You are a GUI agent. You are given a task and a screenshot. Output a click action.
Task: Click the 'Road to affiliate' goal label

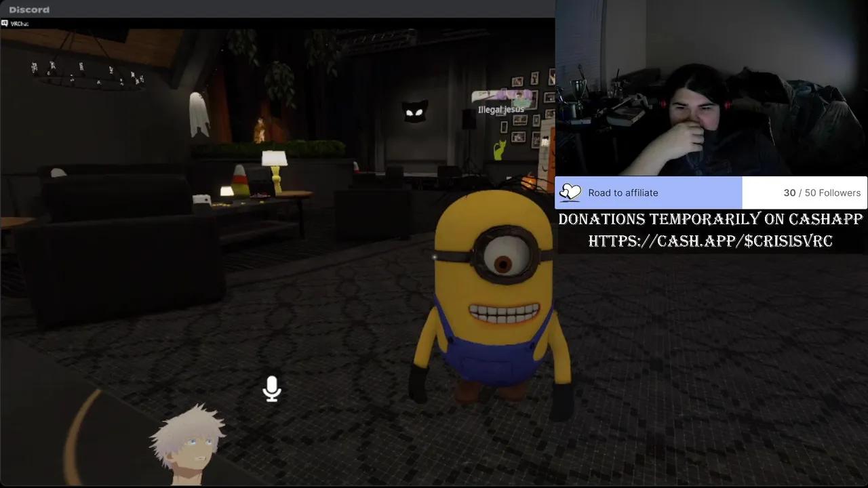pos(623,192)
